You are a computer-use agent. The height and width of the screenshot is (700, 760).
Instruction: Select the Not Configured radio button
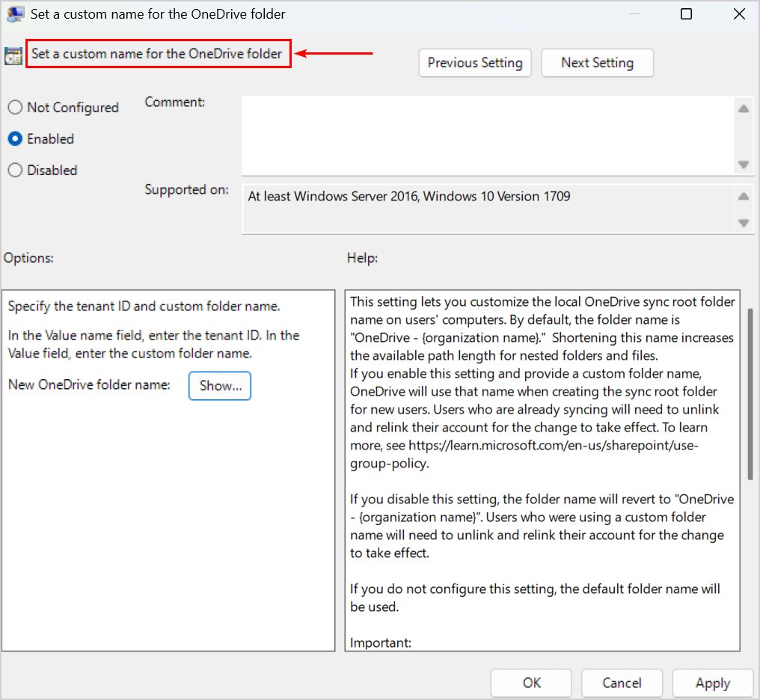tap(15, 107)
